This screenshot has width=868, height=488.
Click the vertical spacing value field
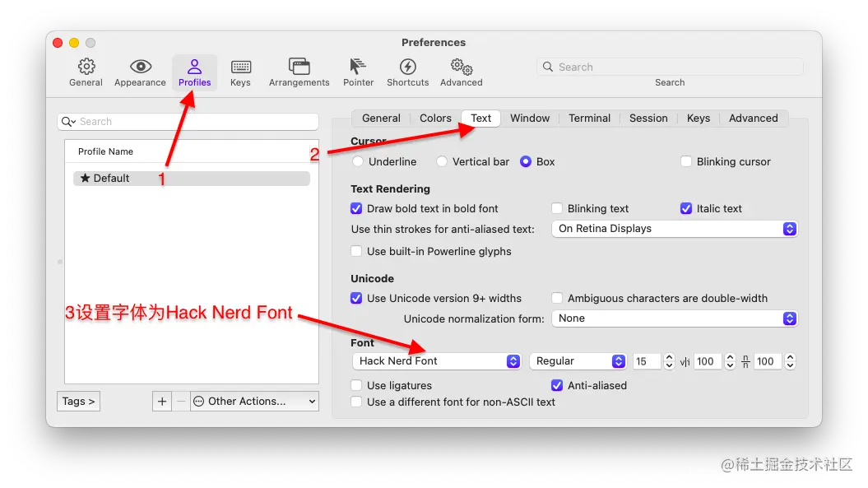[768, 362]
